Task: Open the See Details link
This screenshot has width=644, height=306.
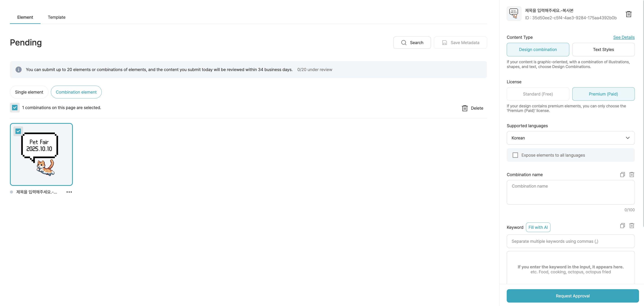Action: coord(624,37)
